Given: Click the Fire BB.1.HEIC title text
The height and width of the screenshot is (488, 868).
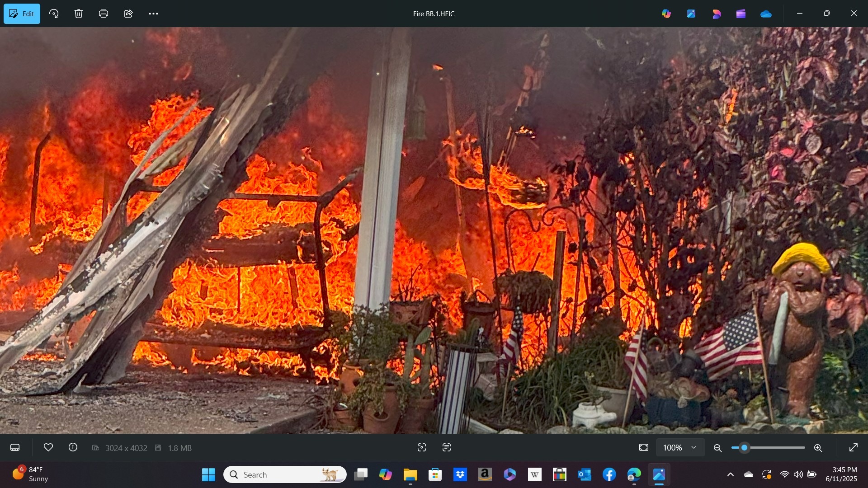Looking at the screenshot, I should pos(434,14).
